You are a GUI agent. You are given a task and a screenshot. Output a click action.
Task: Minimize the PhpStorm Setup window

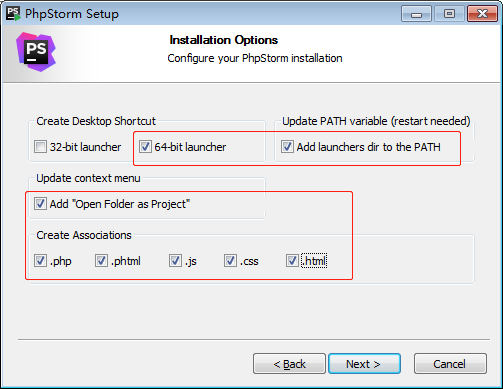pyautogui.click(x=416, y=14)
